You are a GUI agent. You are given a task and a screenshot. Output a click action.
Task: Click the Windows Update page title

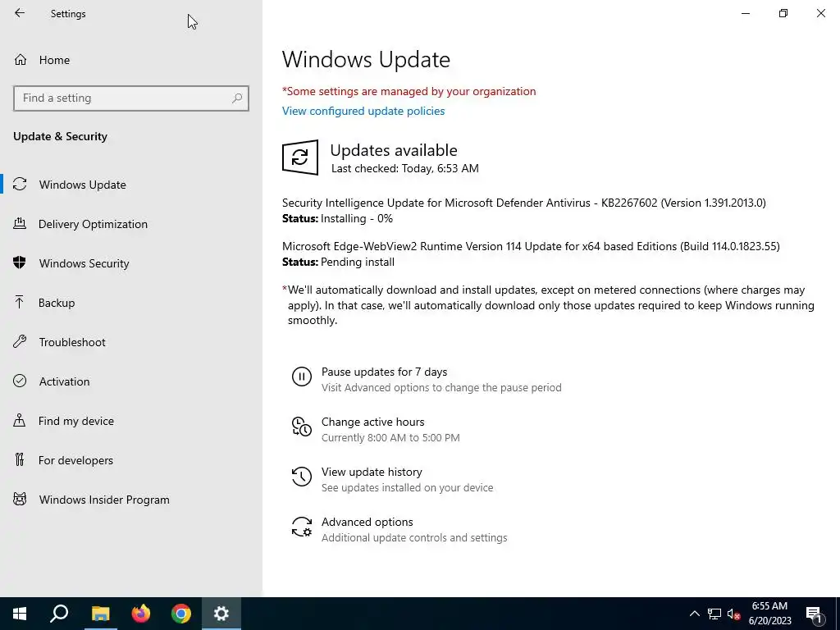coord(366,59)
